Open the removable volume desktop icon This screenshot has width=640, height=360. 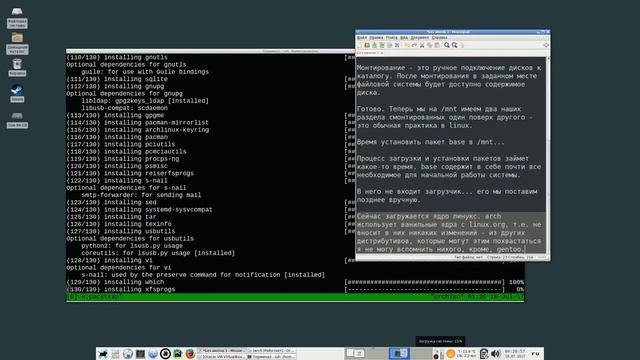point(17,120)
